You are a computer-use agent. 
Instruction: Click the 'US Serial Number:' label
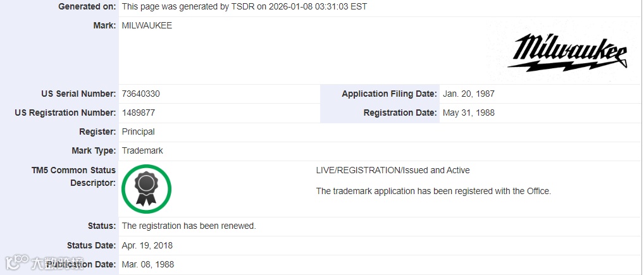(78, 94)
